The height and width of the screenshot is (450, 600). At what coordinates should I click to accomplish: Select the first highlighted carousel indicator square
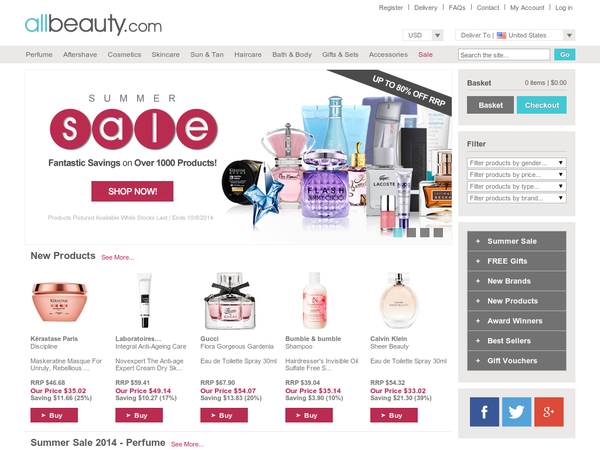click(398, 232)
